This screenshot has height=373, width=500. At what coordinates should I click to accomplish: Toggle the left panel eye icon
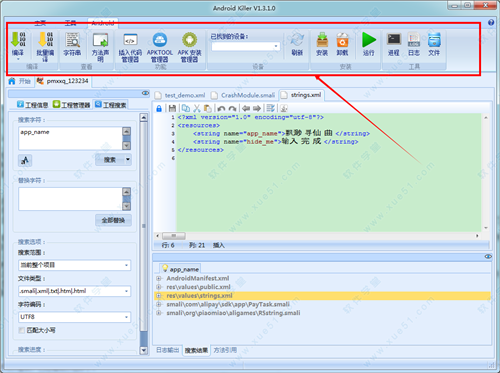(x=145, y=93)
